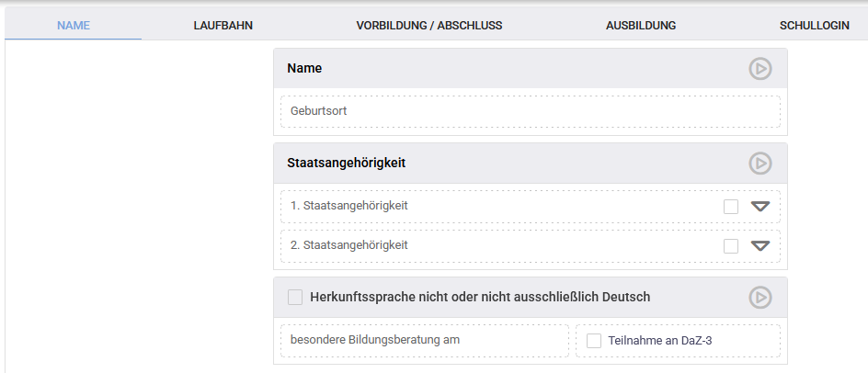Open the 2. Staatsangehörigkeit dropdown arrow
This screenshot has width=868, height=373.
click(x=760, y=246)
